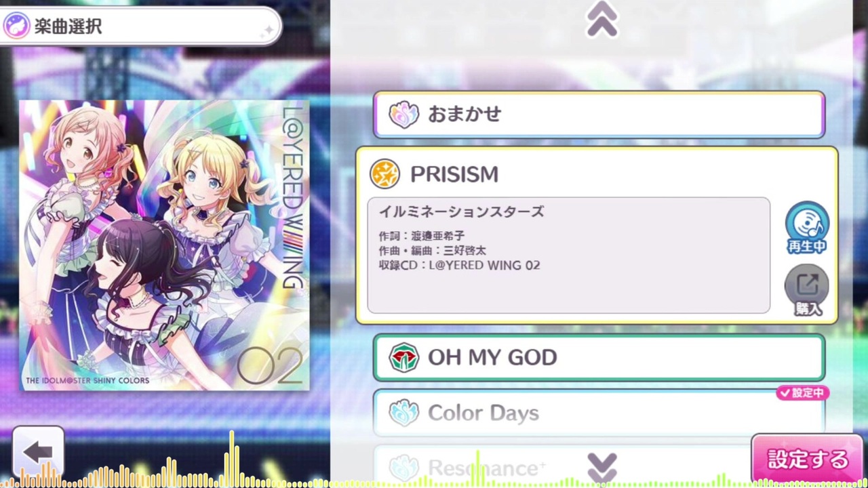Screen dimensions: 868x488
Task: Click the 楽曲選択 purple header icon
Action: pyautogui.click(x=16, y=26)
